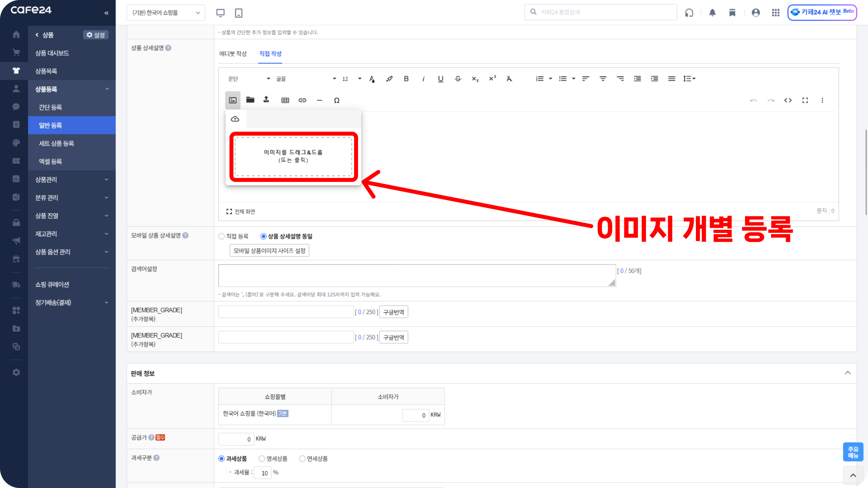
Task: Open 세트 상품 등록 in sidebar
Action: (56, 143)
